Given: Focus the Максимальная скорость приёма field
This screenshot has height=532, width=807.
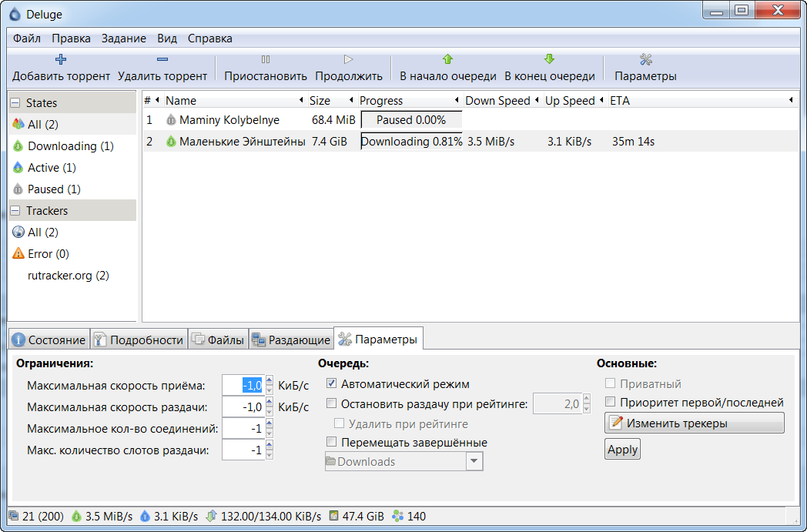Looking at the screenshot, I should click(x=243, y=385).
